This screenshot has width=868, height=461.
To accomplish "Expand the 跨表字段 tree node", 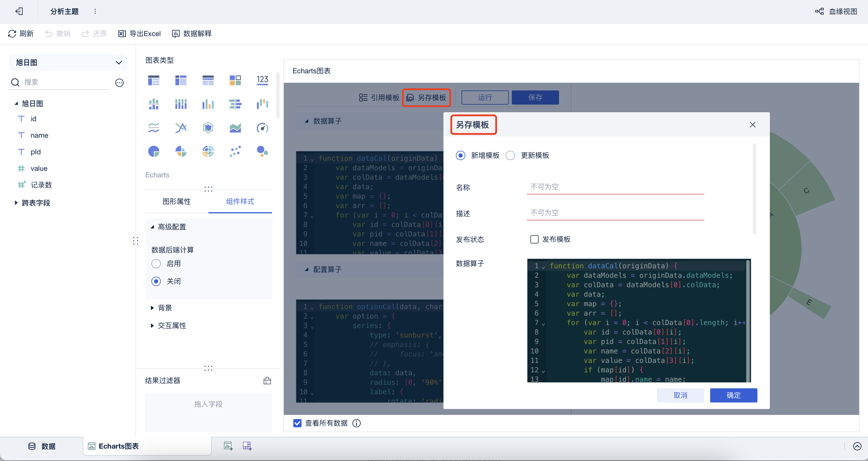I will (16, 203).
